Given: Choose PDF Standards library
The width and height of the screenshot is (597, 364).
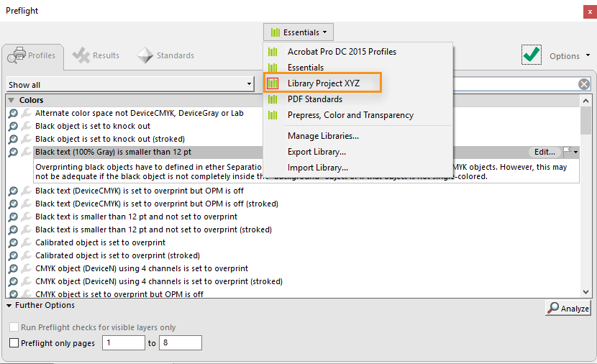Looking at the screenshot, I should (x=315, y=99).
